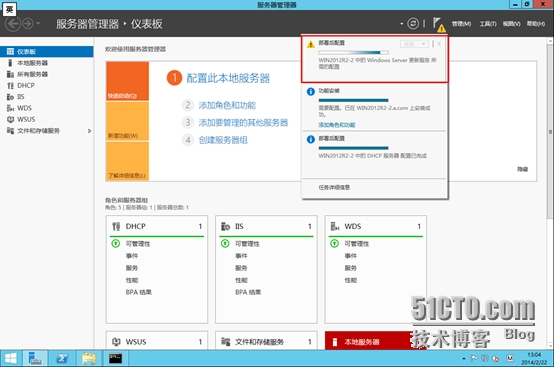554x367 pixels.
Task: Click the DHCP configuration progress bar
Action: [x=353, y=148]
